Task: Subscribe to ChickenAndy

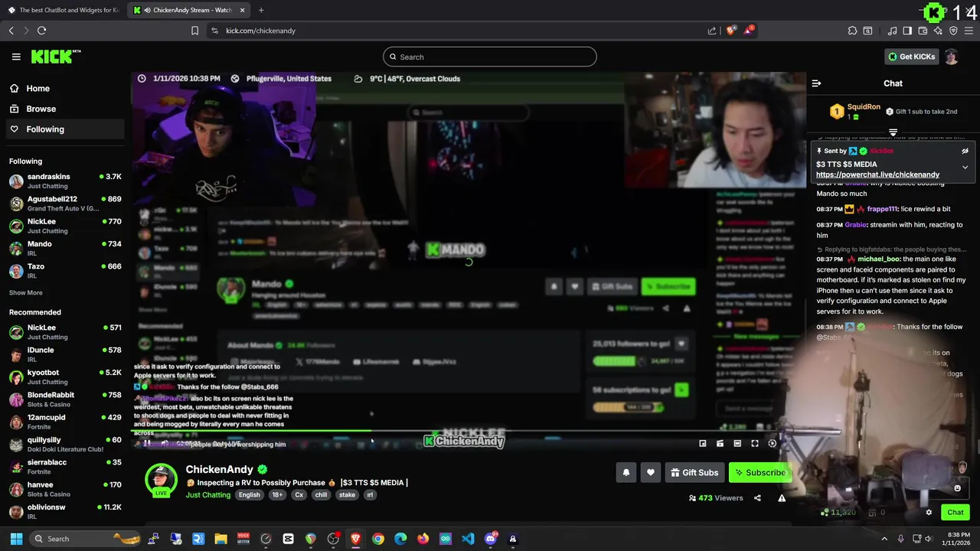Action: click(759, 473)
